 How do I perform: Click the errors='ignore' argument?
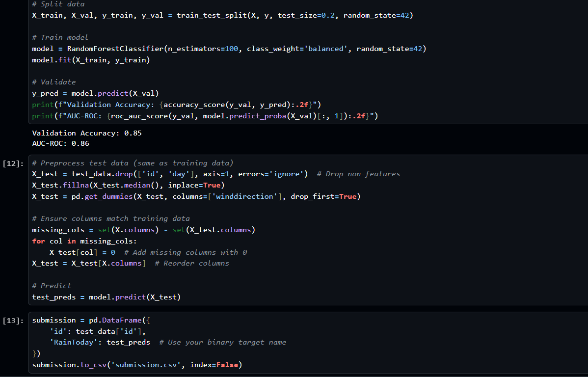pyautogui.click(x=270, y=174)
